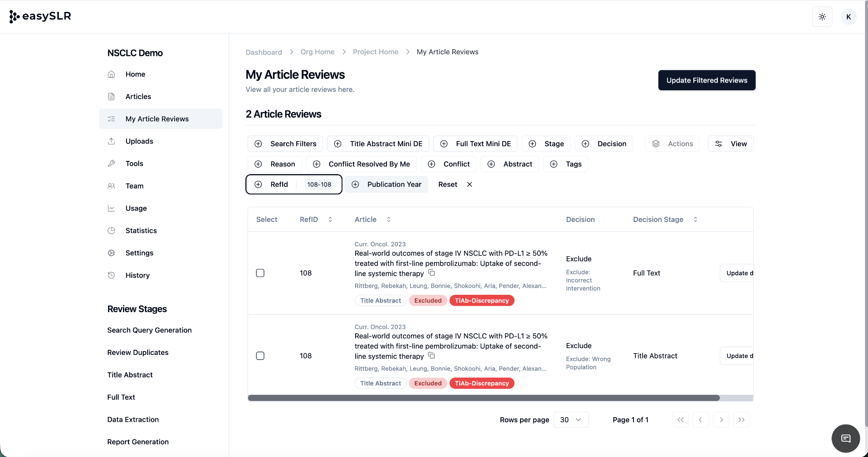This screenshot has height=457, width=868.
Task: Expand the Decision filter
Action: 604,144
